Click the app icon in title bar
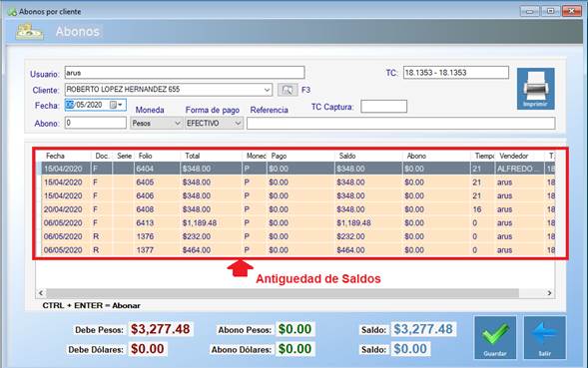The image size is (588, 368). [12, 12]
